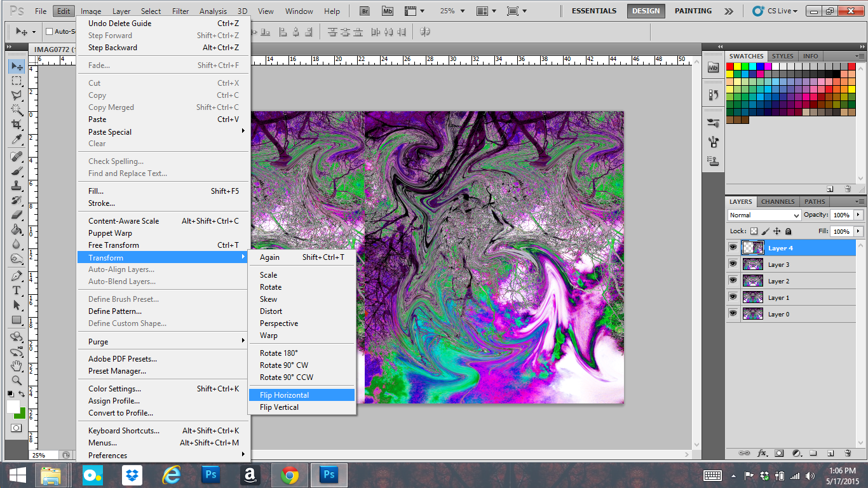Select the Pen tool
This screenshot has width=868, height=488.
pyautogui.click(x=17, y=276)
